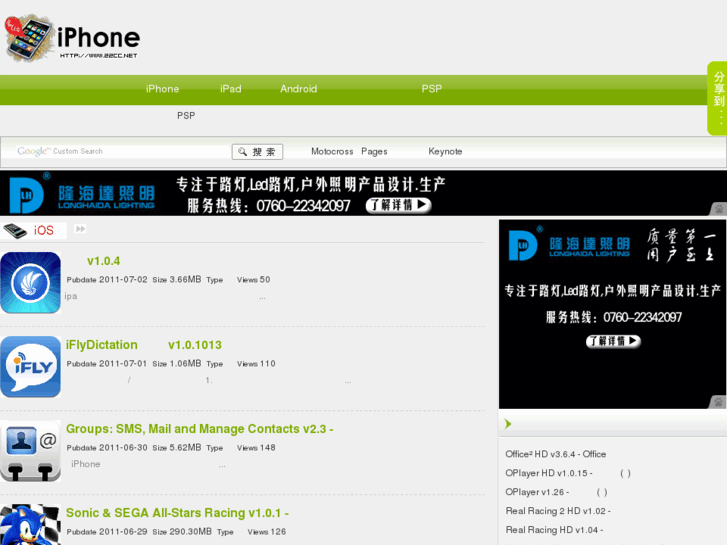Click Views 110 under iFlyDictation

pos(256,364)
